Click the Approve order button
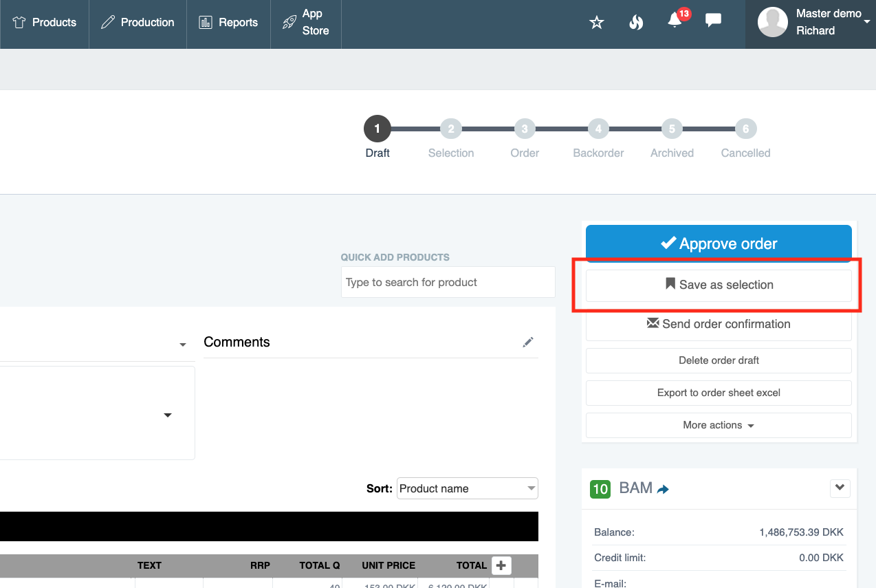Screen dimensions: 876x588 click(719, 243)
